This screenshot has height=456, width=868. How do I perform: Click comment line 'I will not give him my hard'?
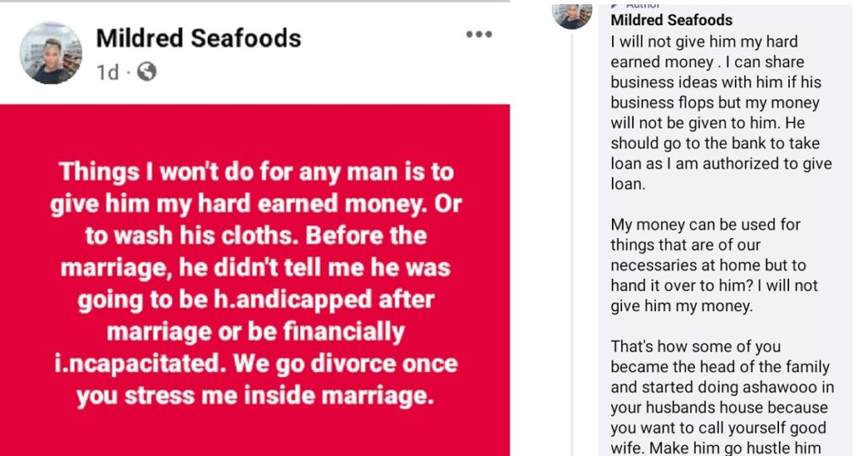click(x=704, y=42)
